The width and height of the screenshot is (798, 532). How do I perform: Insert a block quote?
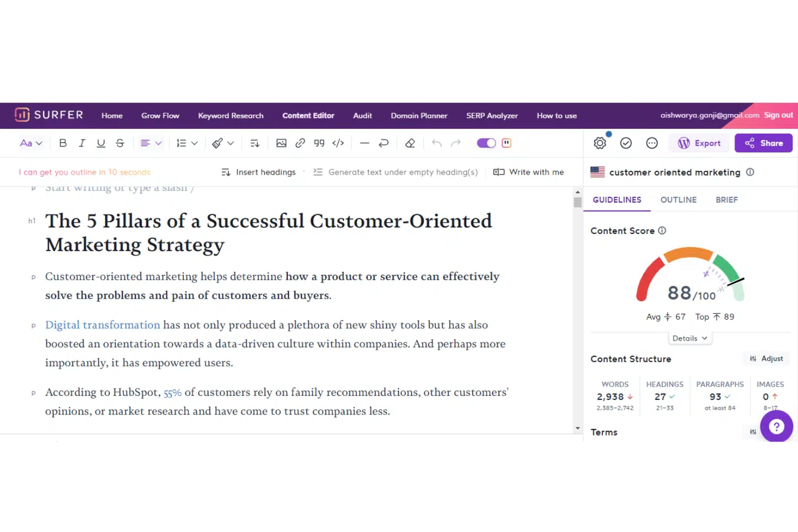(319, 143)
